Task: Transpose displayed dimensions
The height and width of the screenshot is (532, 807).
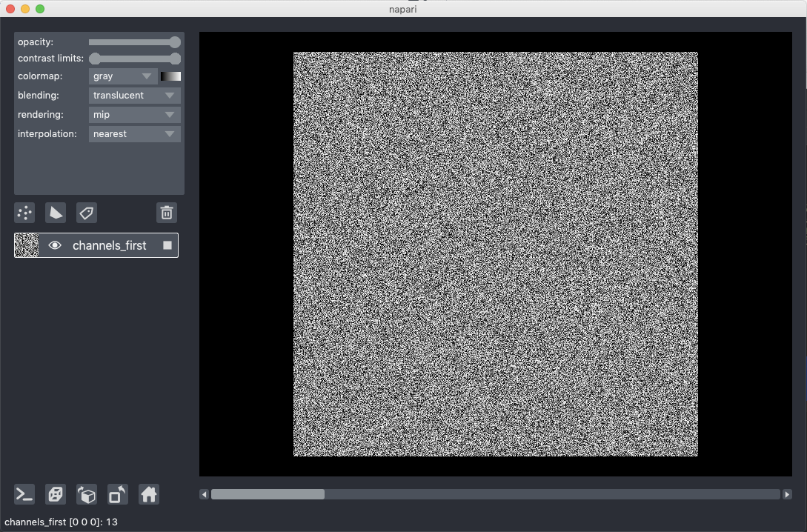Action: coord(117,494)
